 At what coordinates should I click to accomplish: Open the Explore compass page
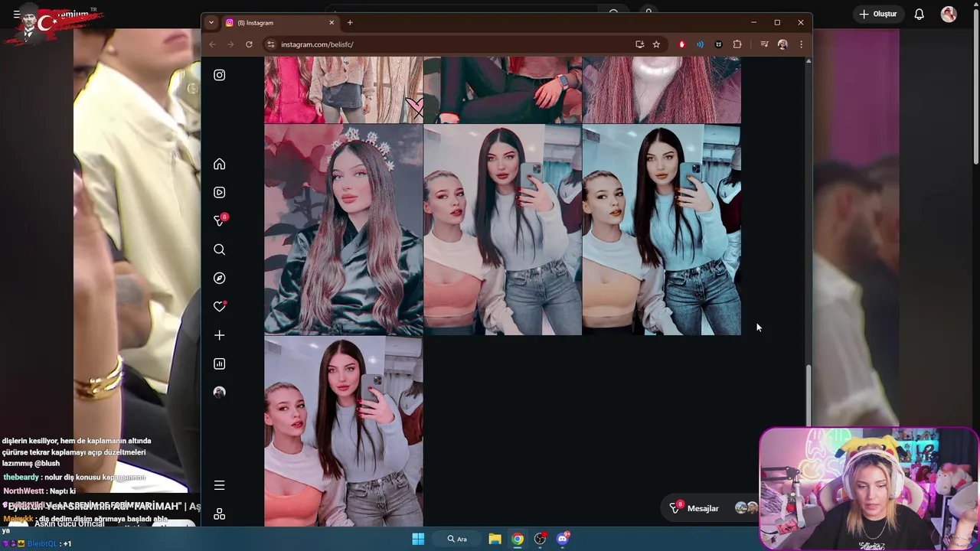(x=220, y=279)
